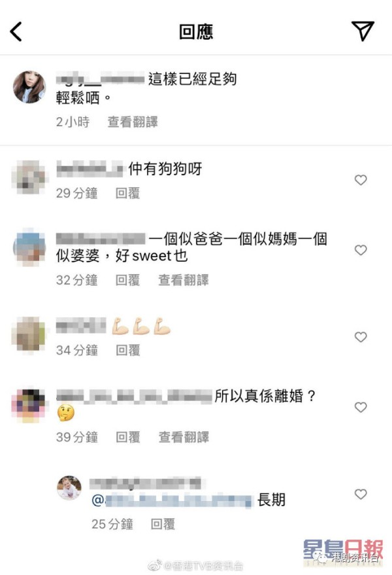
Task: Like the 長期 reply comment
Action: coord(361,494)
